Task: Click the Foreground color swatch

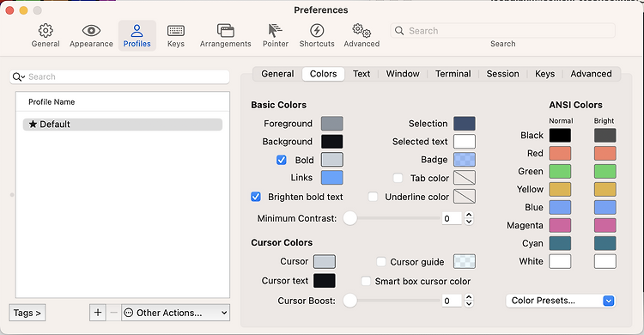Action: [x=331, y=124]
